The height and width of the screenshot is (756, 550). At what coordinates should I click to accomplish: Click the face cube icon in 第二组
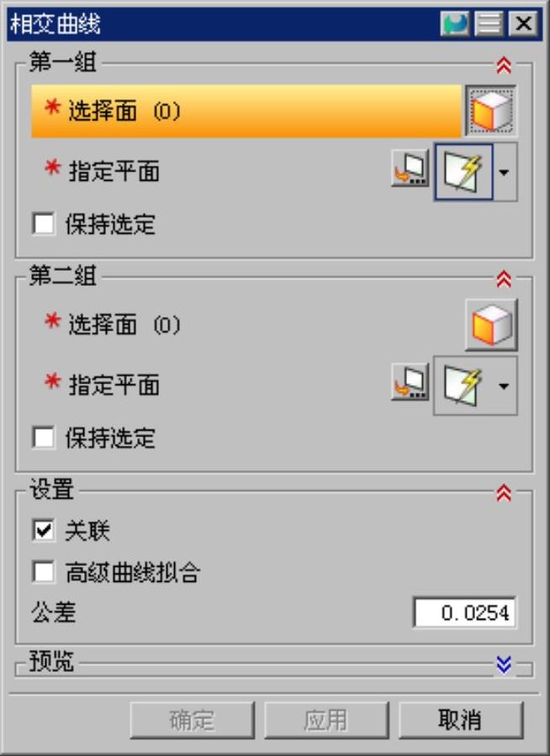(x=491, y=325)
